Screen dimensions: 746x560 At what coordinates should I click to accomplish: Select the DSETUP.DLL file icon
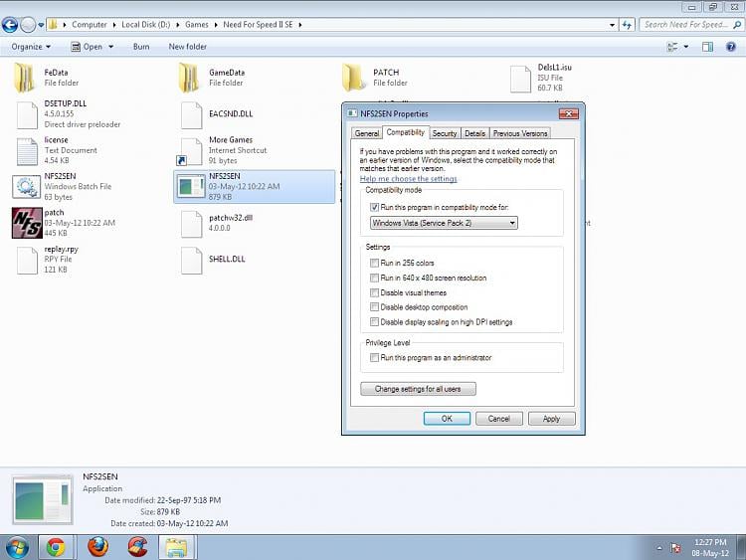27,115
